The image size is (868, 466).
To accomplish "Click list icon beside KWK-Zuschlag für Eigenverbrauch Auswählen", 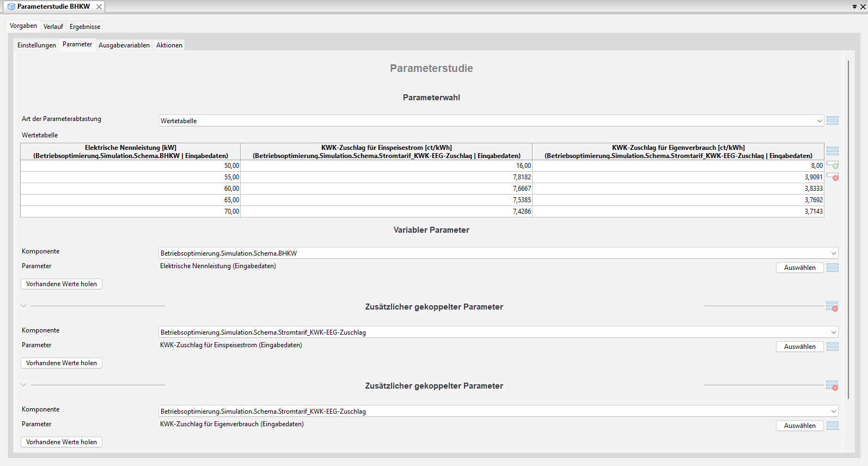I will [x=832, y=426].
